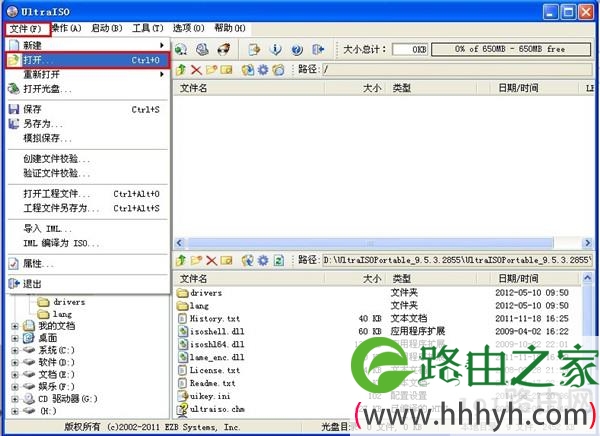
Task: Go up a folder in ISO image toolbar
Action: click(181, 69)
